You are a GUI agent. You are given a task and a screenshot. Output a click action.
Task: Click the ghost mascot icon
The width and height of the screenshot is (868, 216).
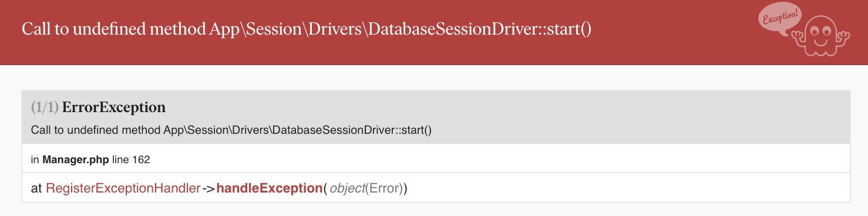(x=820, y=36)
